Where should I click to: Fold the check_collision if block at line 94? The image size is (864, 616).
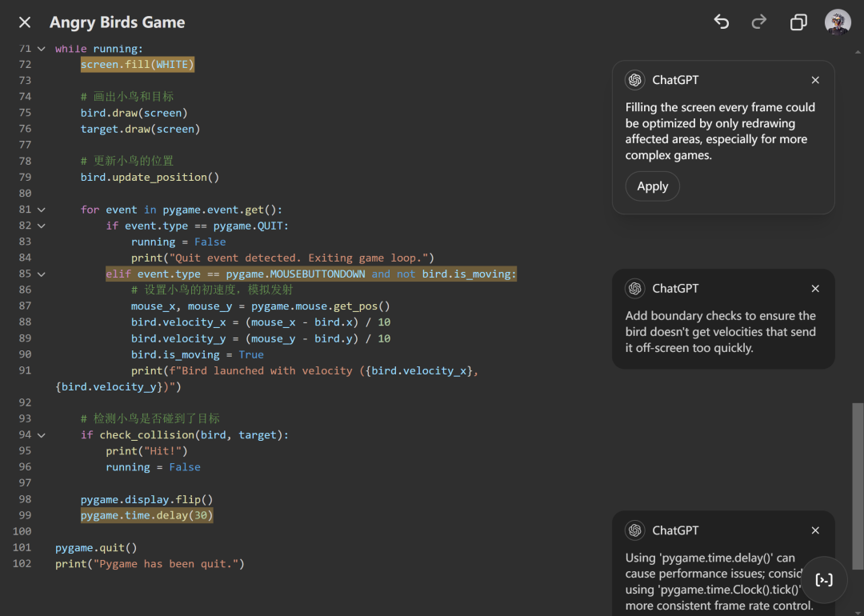(42, 434)
